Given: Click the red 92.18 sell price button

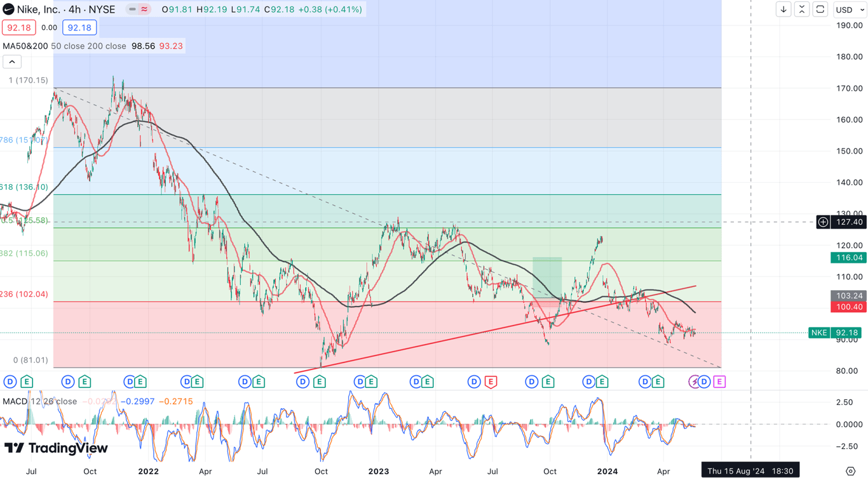Looking at the screenshot, I should [18, 27].
